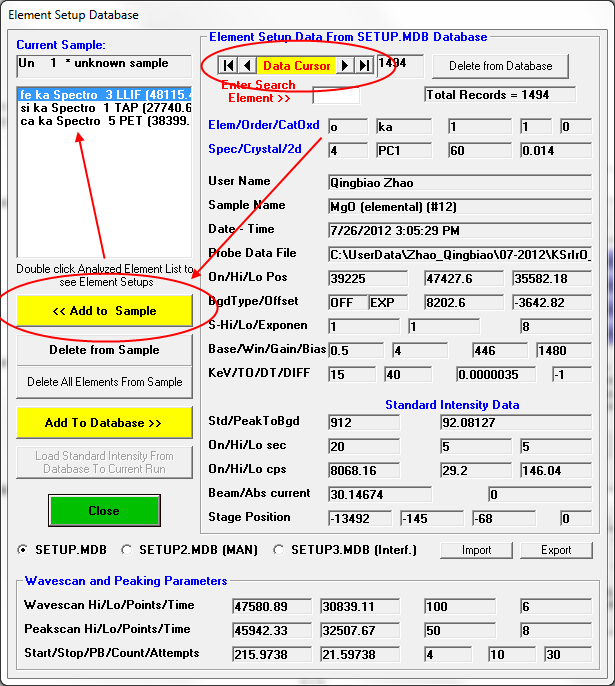Click the Enter Search Element input field

(x=335, y=96)
